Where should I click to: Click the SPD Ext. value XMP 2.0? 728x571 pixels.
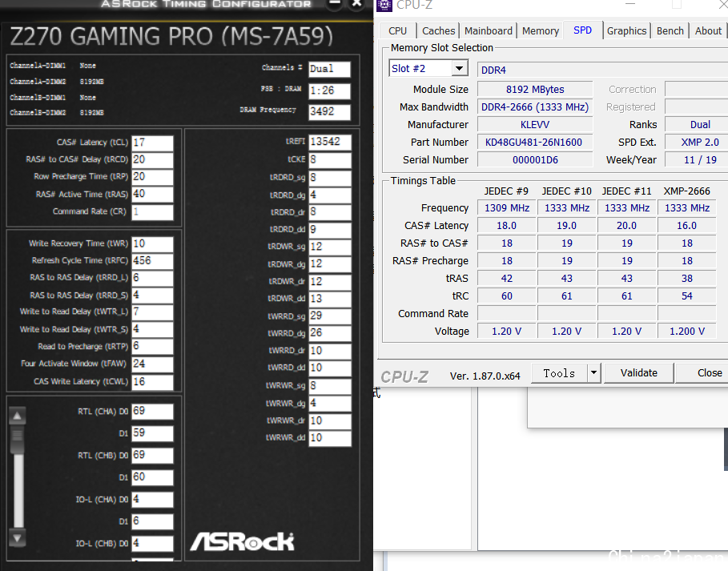(x=698, y=142)
